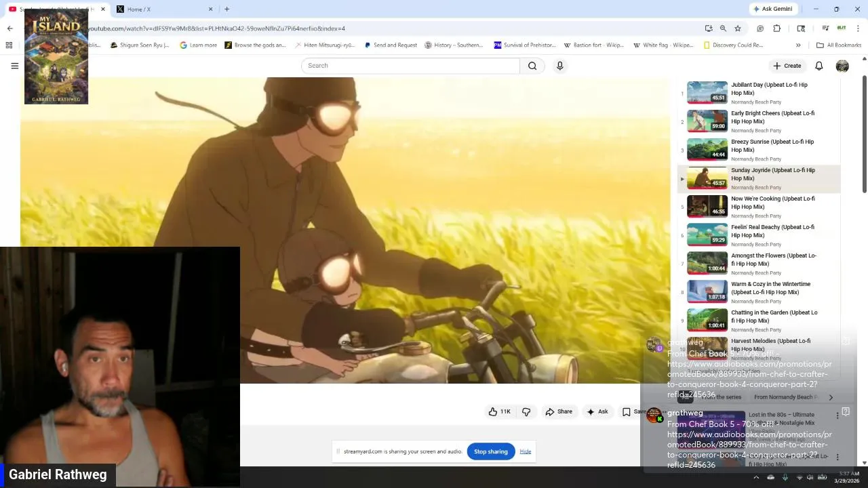Click the install app icon in address bar
The height and width of the screenshot is (488, 868).
click(709, 28)
